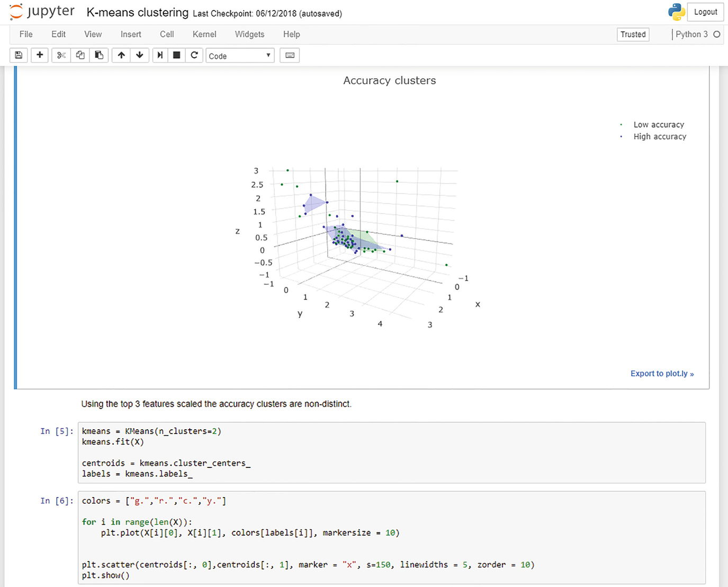
Task: Move selected cell down arrow
Action: click(140, 55)
